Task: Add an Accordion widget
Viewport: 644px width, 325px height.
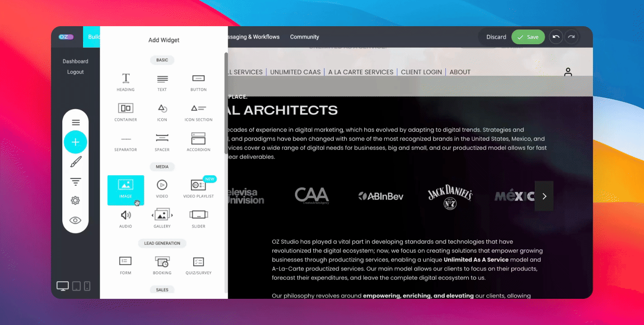Action: coord(199,142)
